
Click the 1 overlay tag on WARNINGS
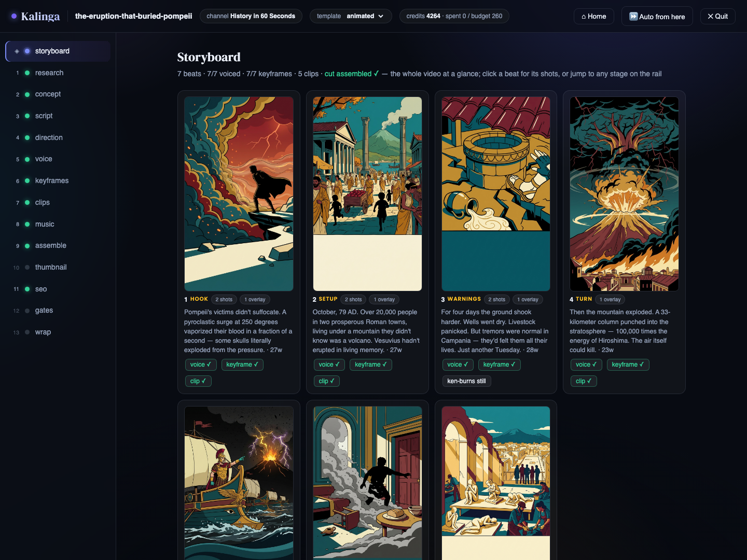[x=528, y=299]
